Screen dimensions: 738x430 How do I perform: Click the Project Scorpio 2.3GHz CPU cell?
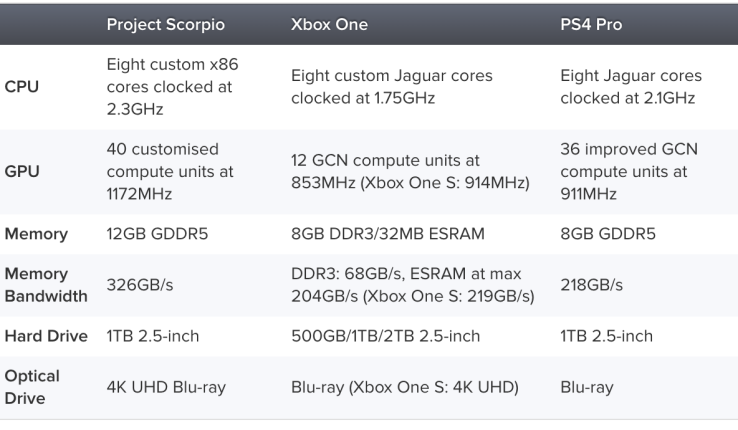(172, 87)
